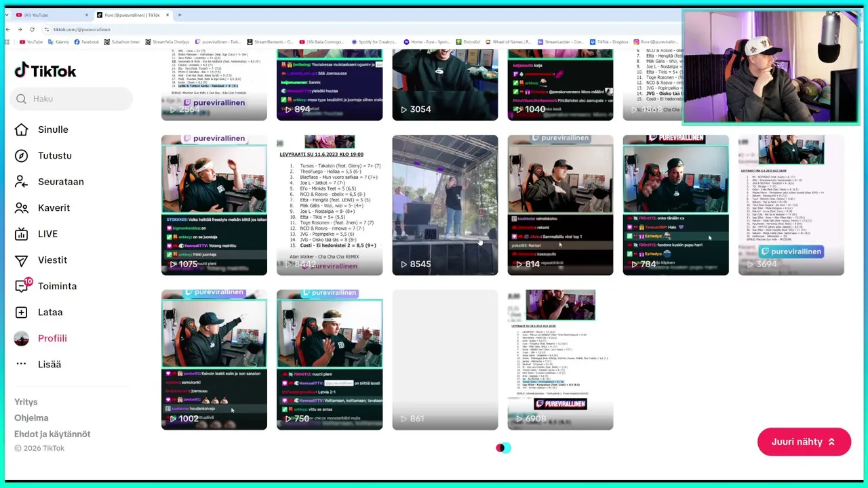Open Viestit messages
Image resolution: width=868 pixels, height=488 pixels.
[x=52, y=260]
